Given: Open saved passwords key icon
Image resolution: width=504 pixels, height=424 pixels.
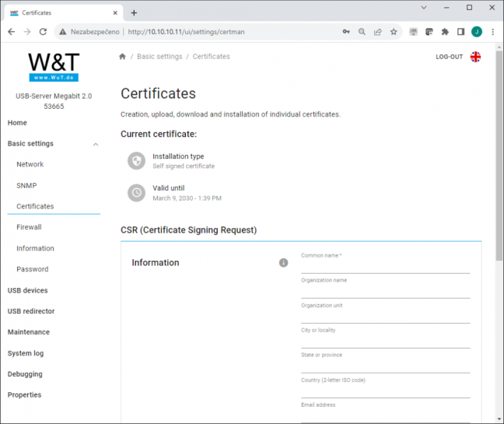Looking at the screenshot, I should tap(346, 32).
